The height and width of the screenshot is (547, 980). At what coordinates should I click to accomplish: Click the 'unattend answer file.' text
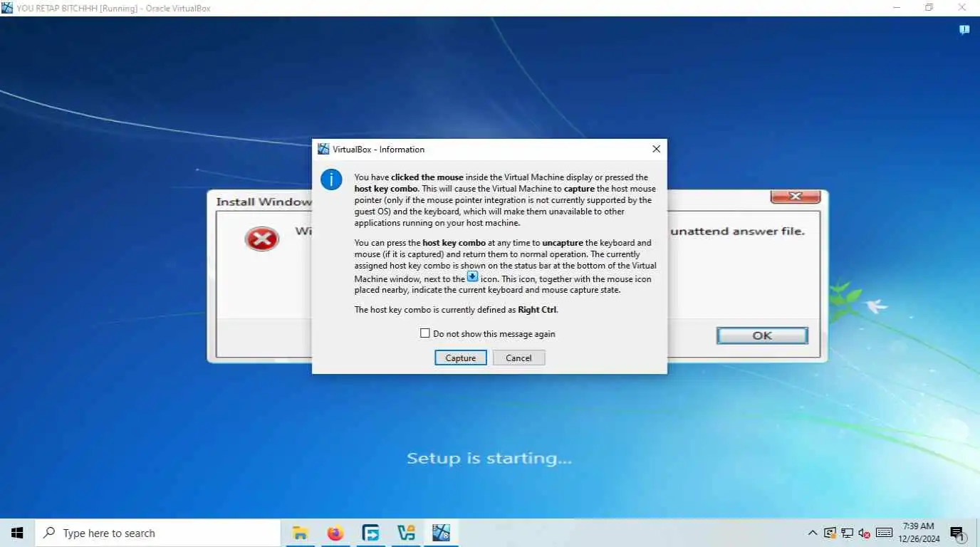738,231
